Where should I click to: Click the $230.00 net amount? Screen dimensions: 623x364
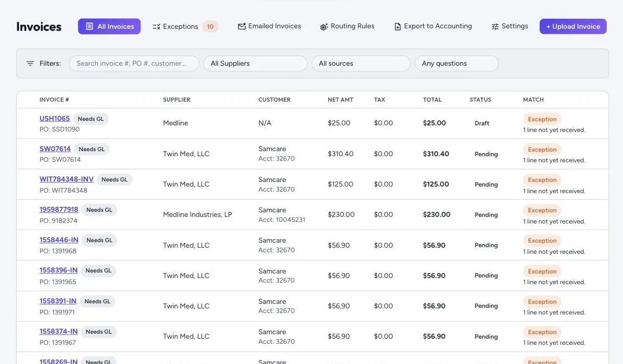click(x=341, y=214)
